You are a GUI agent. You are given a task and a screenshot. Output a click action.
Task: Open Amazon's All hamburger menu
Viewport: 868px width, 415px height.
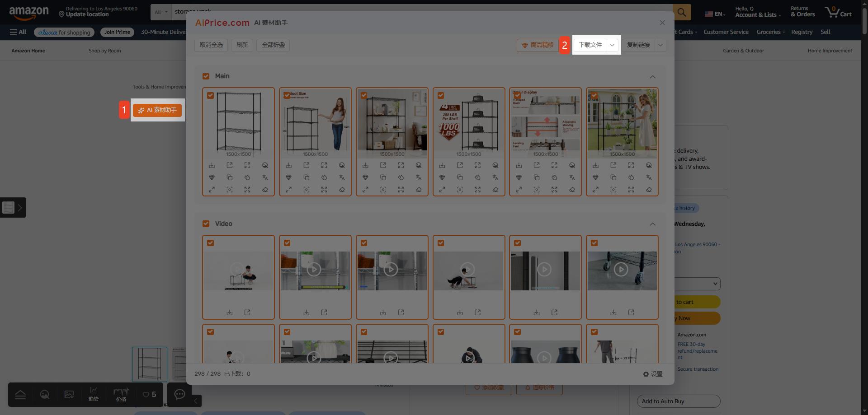(18, 32)
